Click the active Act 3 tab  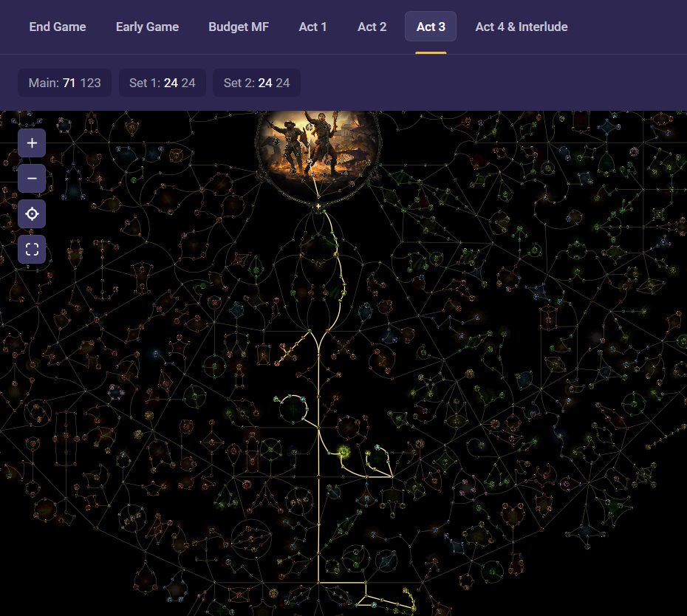431,27
